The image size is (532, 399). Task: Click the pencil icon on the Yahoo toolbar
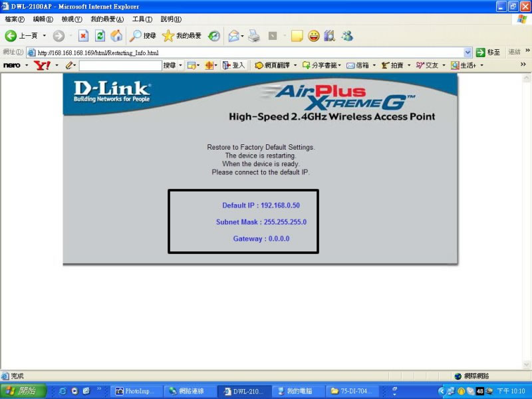coord(69,65)
